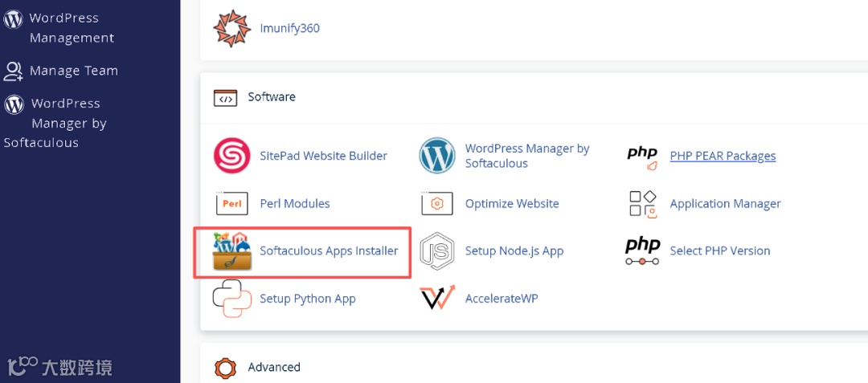Open SitePad Website Builder icon
The height and width of the screenshot is (383, 868).
click(x=232, y=156)
